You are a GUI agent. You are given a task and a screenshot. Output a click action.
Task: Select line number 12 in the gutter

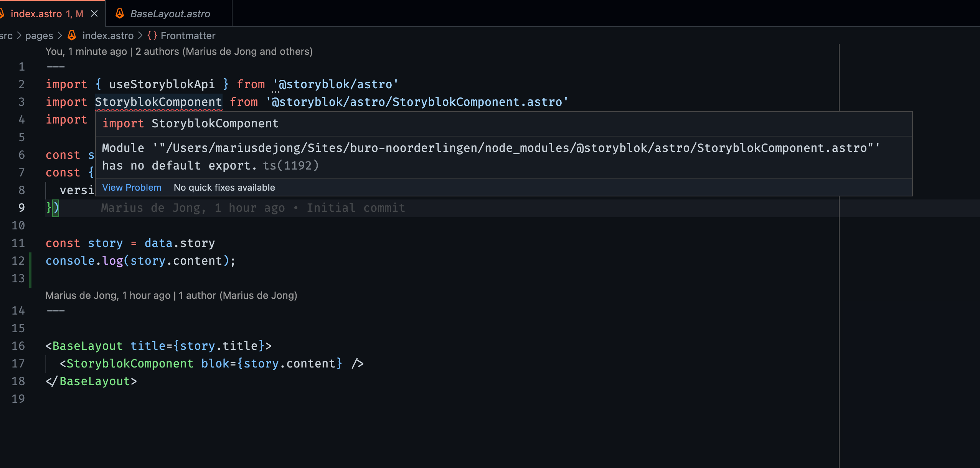(18, 260)
